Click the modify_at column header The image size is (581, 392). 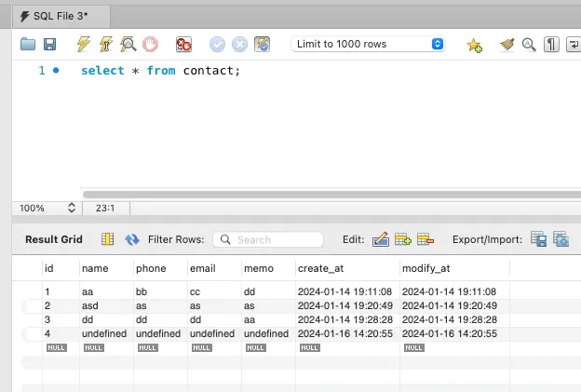click(x=454, y=268)
